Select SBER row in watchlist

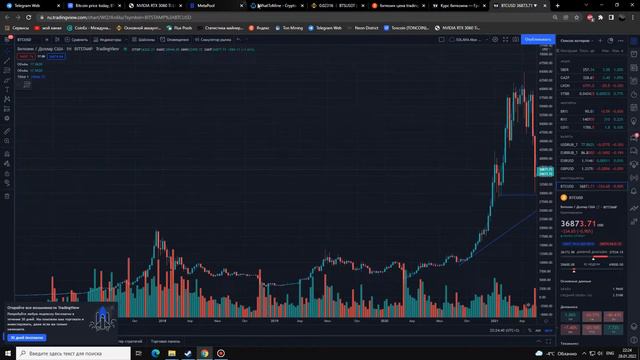click(591, 70)
